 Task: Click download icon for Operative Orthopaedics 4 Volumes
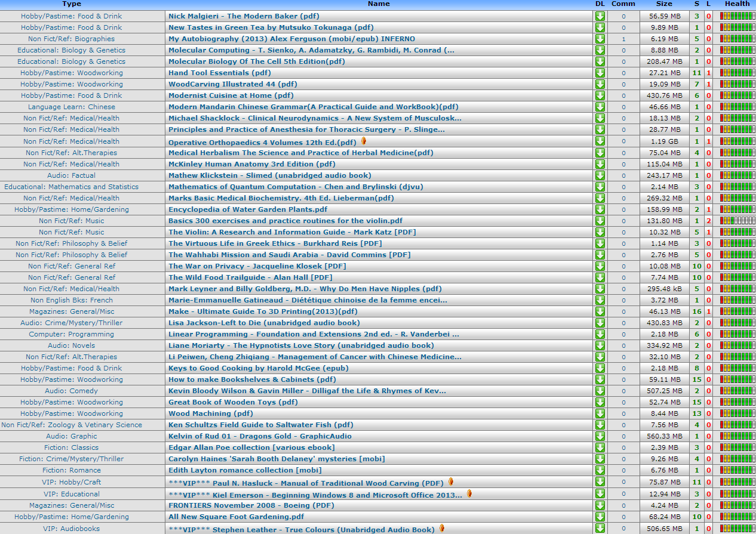600,141
